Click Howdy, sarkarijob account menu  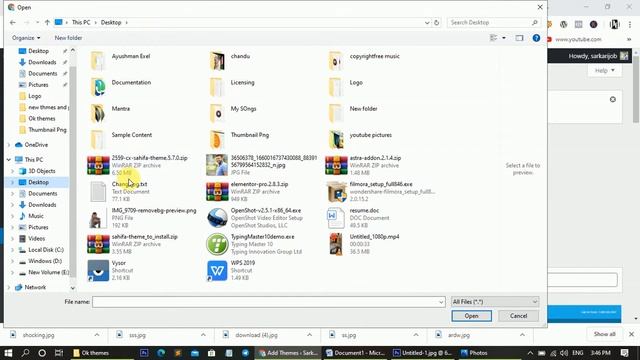[x=598, y=56]
